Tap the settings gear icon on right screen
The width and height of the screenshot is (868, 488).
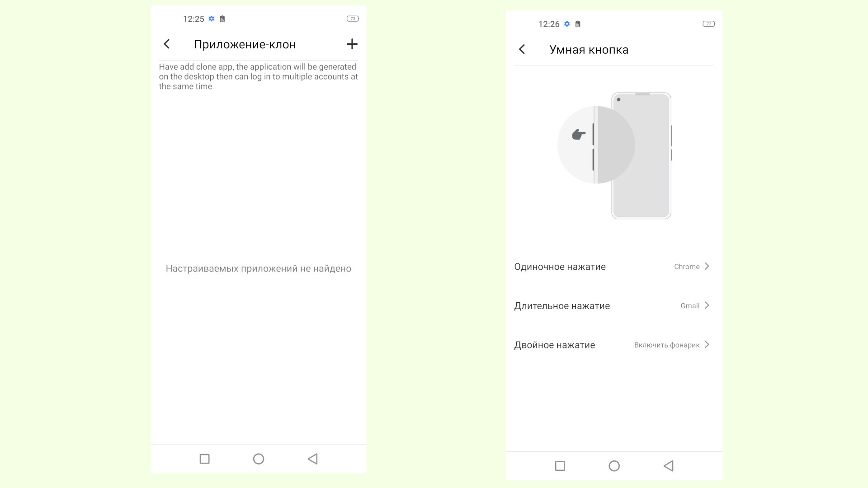pyautogui.click(x=567, y=24)
